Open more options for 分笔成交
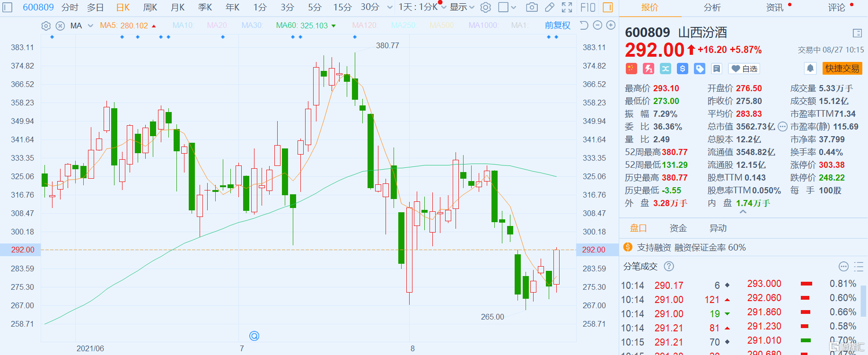 (x=843, y=267)
